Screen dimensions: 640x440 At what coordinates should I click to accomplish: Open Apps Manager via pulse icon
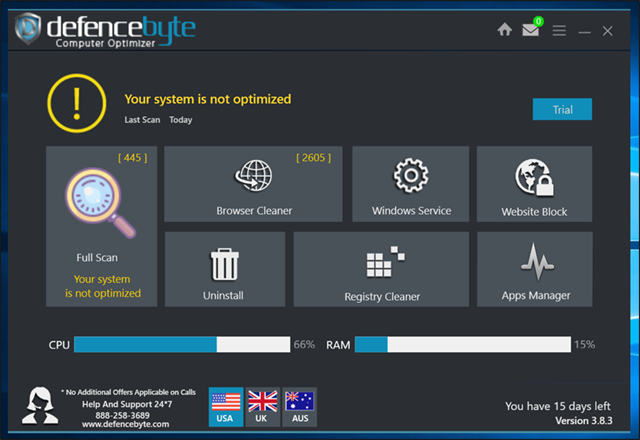pos(537,262)
